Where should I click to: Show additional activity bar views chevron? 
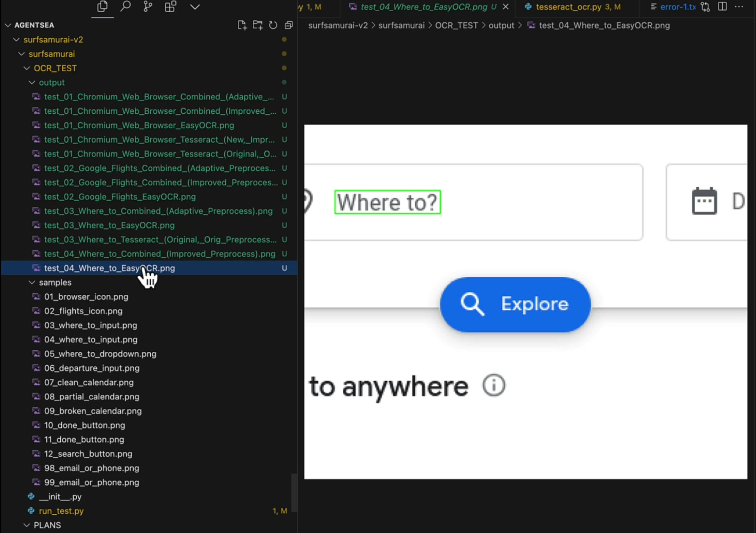pos(195,6)
